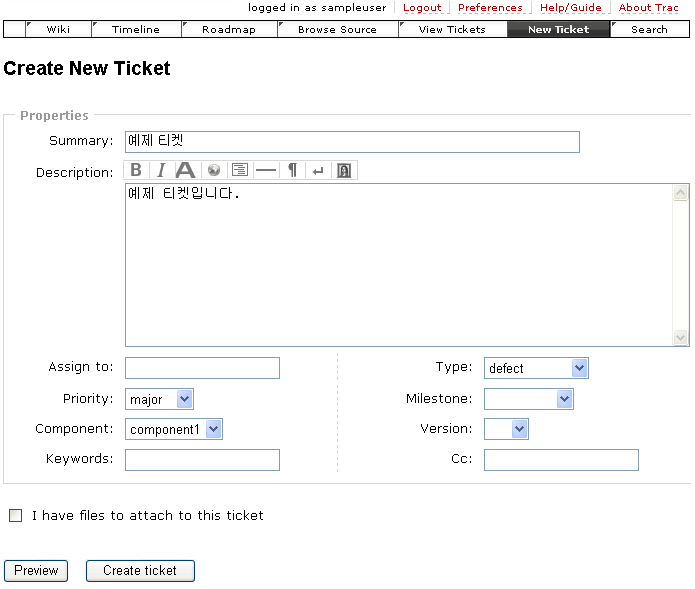Open the Milestone dropdown

pos(528,399)
